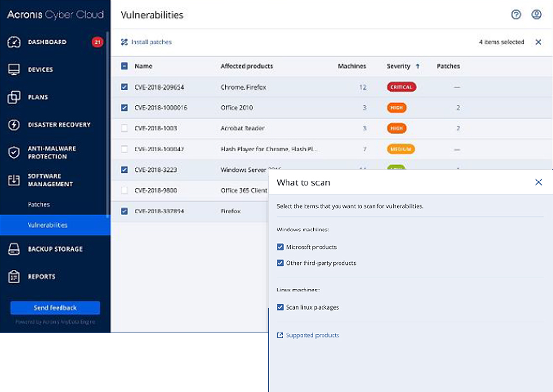553x392 pixels.
Task: Click the Send feedback button
Action: click(56, 308)
